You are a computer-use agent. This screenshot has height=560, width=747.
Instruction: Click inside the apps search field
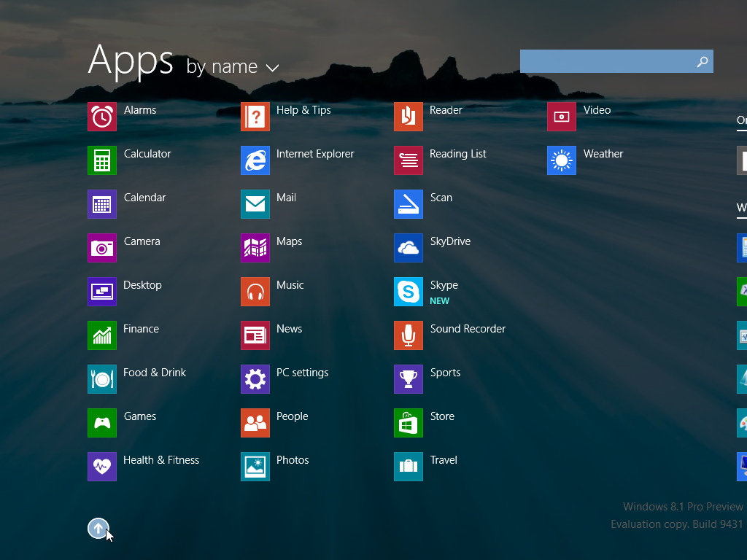pos(605,62)
